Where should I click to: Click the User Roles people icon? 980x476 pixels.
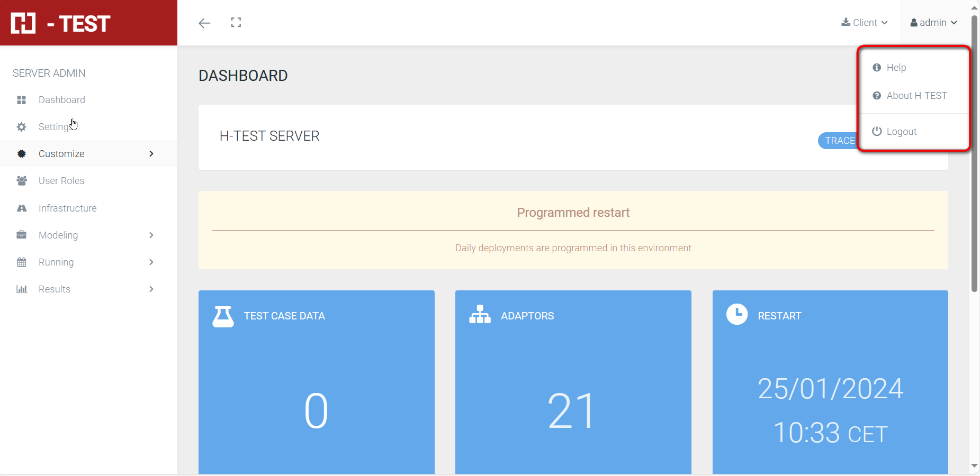(22, 181)
